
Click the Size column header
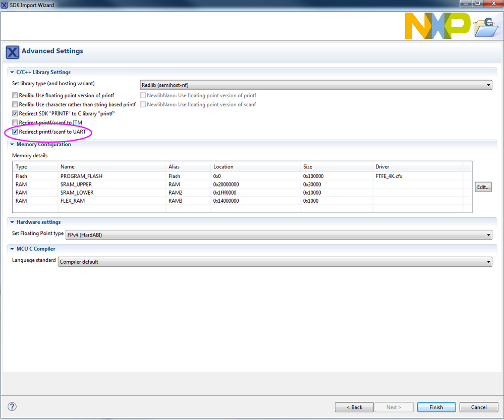coord(337,167)
